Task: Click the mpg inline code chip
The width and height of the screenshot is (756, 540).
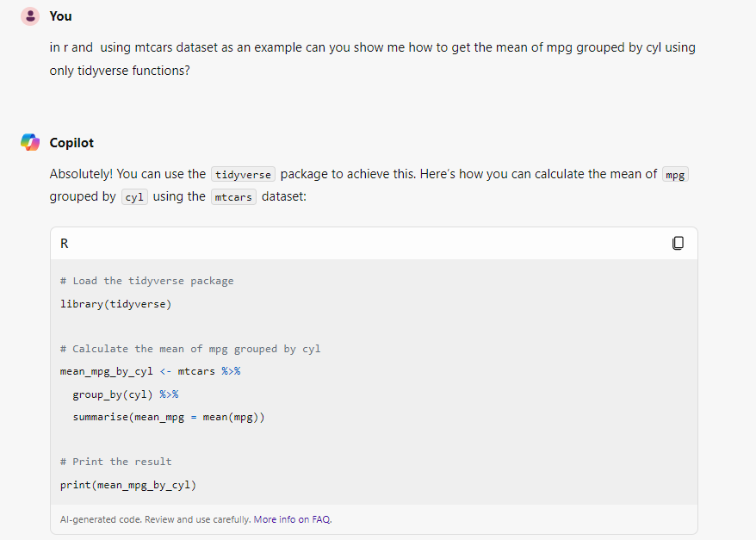Action: [x=675, y=174]
